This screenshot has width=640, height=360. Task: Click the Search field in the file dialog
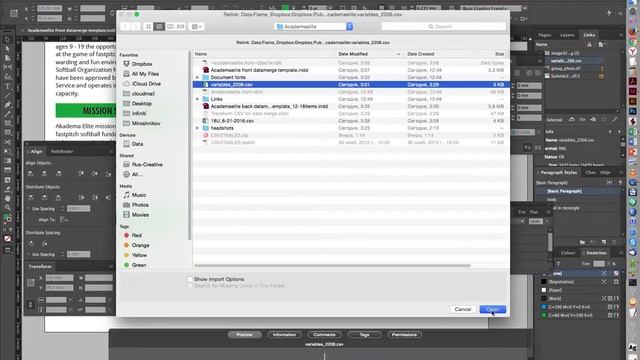[x=443, y=27]
